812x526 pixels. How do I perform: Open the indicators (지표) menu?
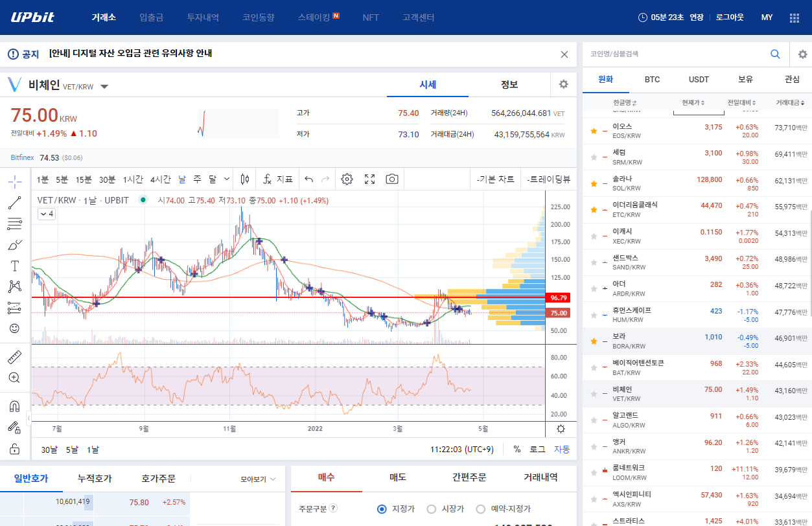(x=279, y=179)
